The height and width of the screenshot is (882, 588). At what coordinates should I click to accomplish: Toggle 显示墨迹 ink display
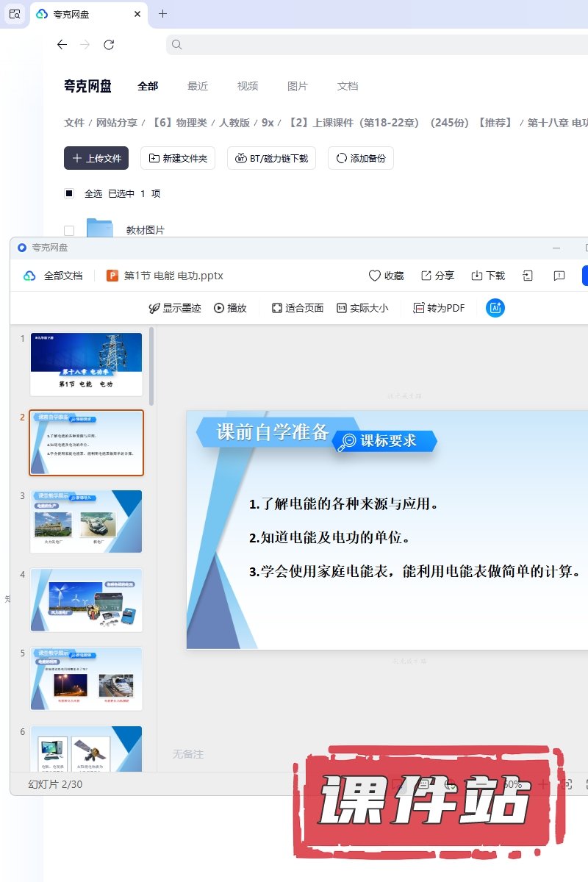(175, 308)
